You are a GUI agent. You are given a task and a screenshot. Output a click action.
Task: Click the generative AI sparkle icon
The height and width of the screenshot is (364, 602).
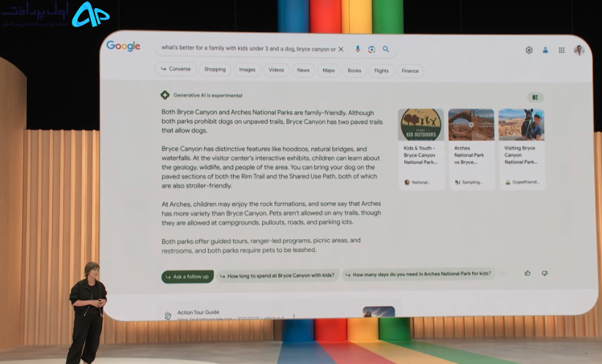(165, 94)
